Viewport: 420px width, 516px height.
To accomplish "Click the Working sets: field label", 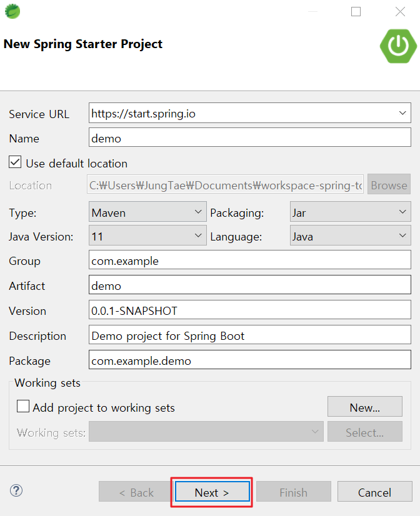I will [x=51, y=433].
